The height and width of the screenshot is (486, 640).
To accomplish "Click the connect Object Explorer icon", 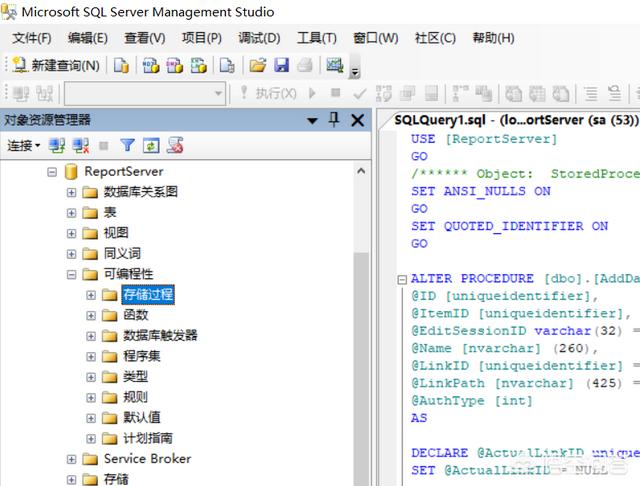I will click(x=57, y=145).
